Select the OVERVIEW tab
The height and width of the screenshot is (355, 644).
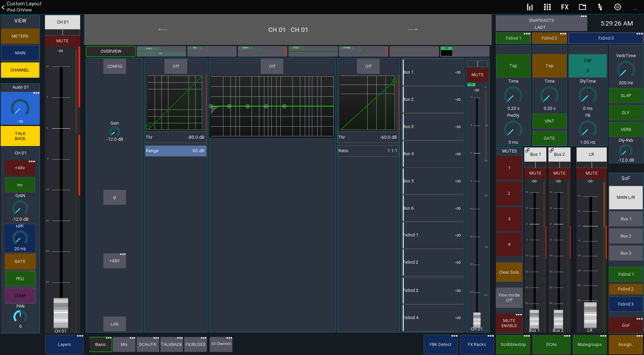point(111,51)
